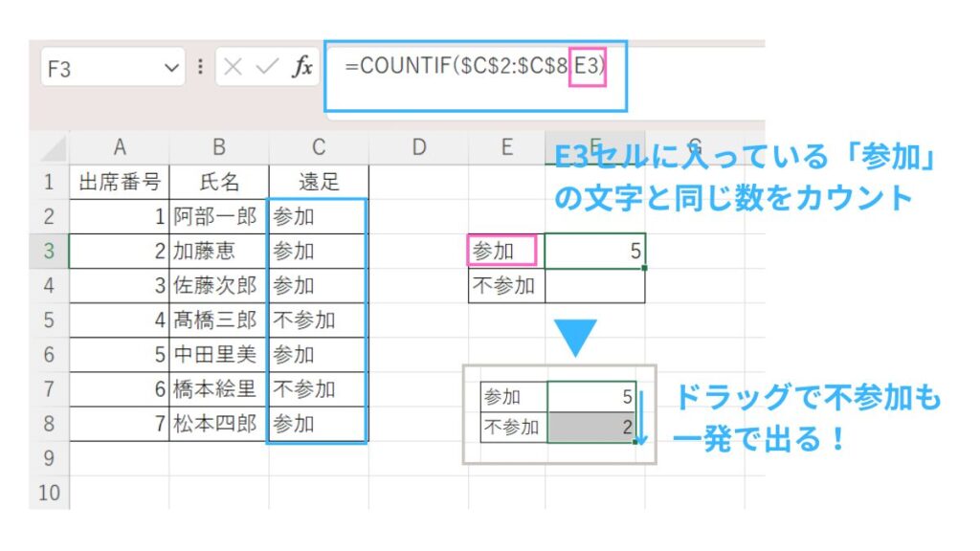Open the Name Box dropdown arrow
The height and width of the screenshot is (551, 980).
pyautogui.click(x=171, y=68)
